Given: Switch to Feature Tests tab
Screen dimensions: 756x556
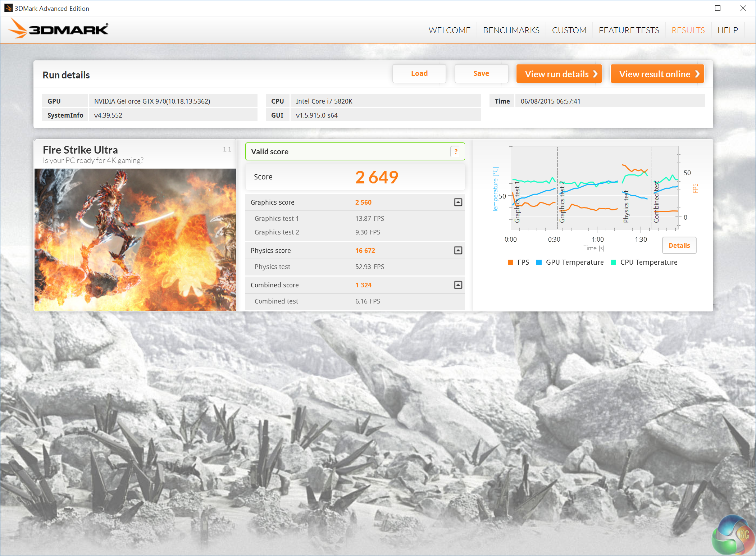Looking at the screenshot, I should pyautogui.click(x=629, y=30).
